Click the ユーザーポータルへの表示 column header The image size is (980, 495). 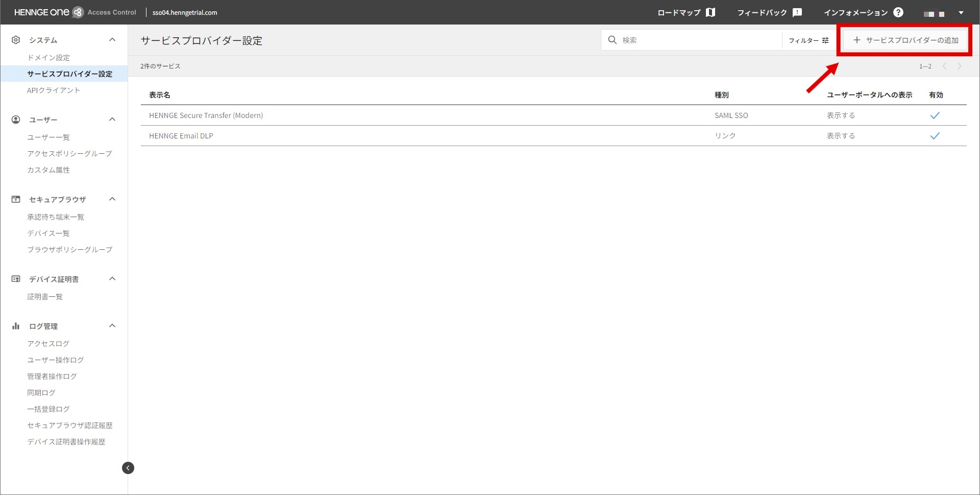point(870,95)
